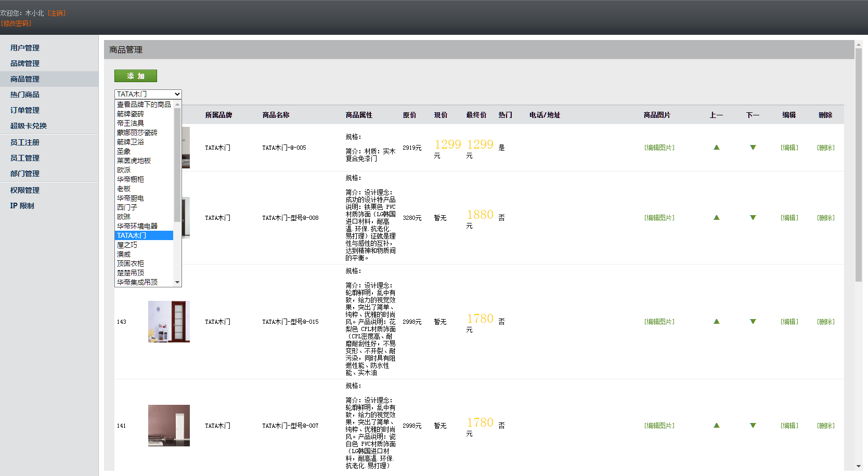This screenshot has height=476, width=868.
Task: Select 箭牌瓷砖 in brand list
Action: (144, 114)
